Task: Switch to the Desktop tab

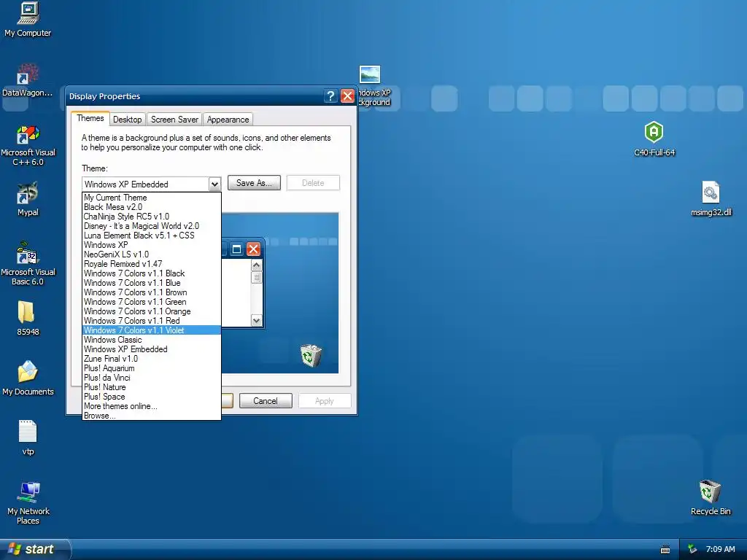Action: tap(127, 120)
